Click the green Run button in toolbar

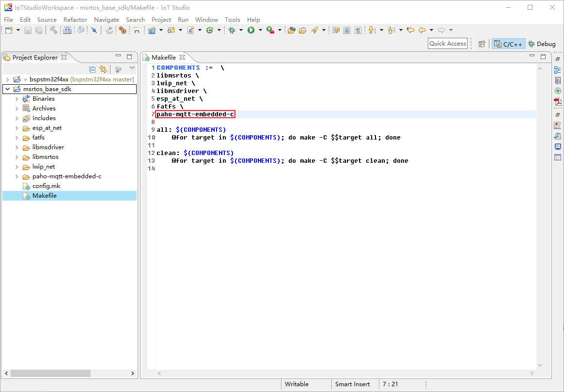click(x=251, y=30)
